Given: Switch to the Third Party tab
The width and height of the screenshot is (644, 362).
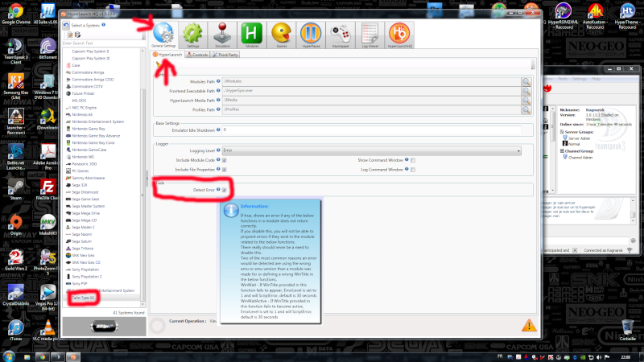Looking at the screenshot, I should [x=225, y=55].
